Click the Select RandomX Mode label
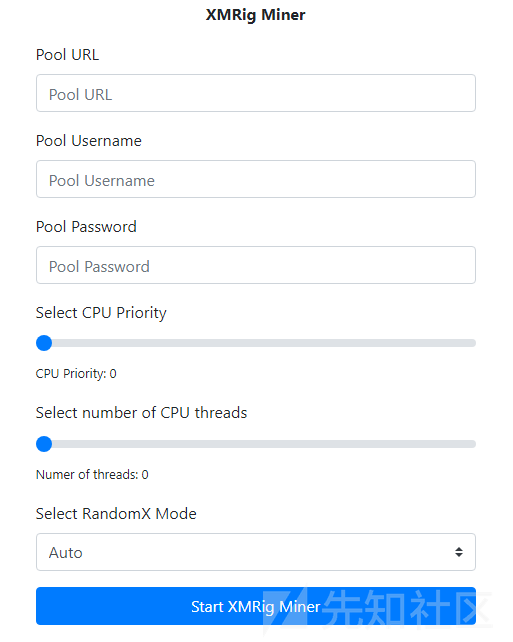 (x=116, y=513)
